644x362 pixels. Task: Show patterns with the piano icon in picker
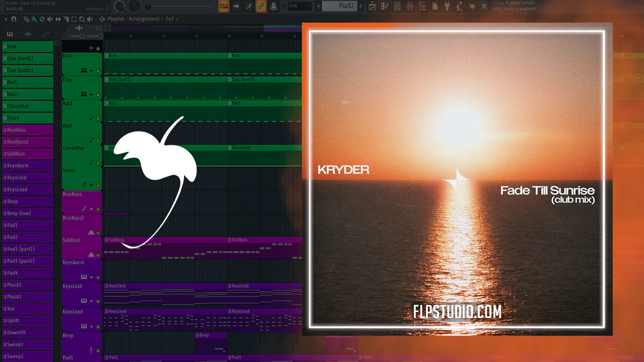point(10,34)
